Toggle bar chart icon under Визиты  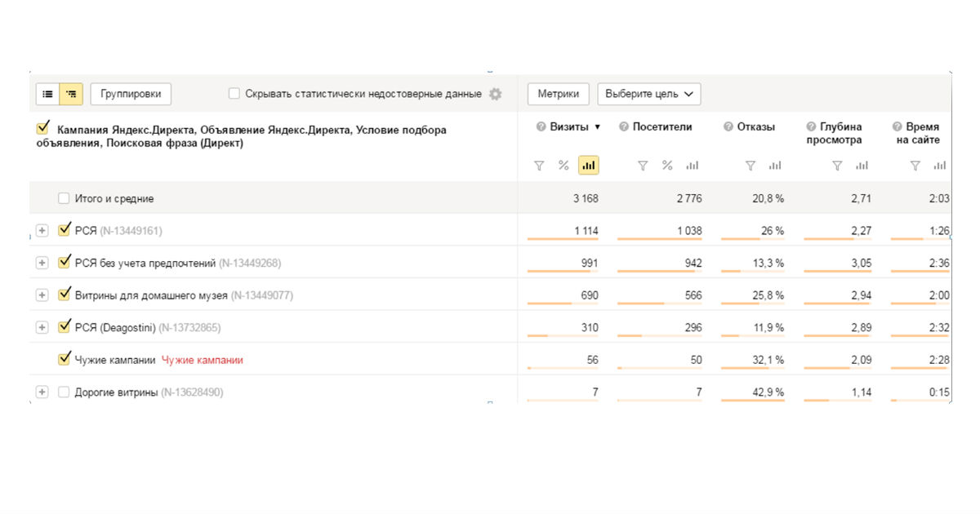point(589,166)
